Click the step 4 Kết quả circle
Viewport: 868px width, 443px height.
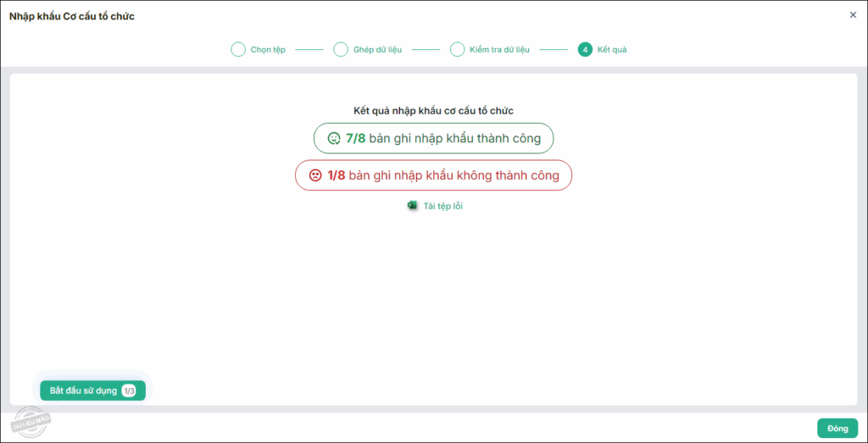click(x=585, y=50)
